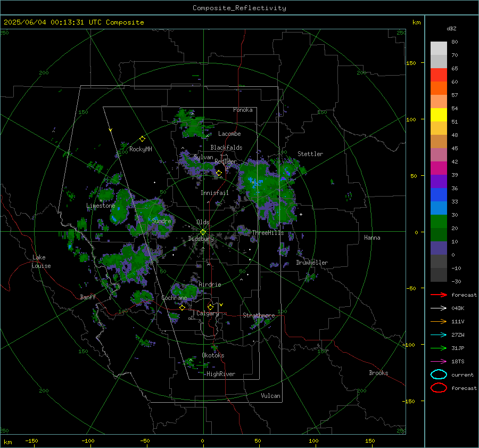
Task: Click the Olds city label
Action: click(x=203, y=222)
